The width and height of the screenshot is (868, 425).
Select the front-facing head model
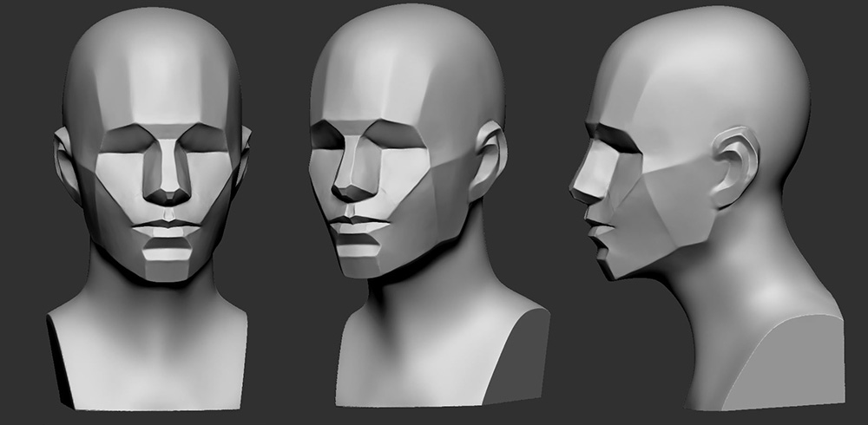coord(149,209)
